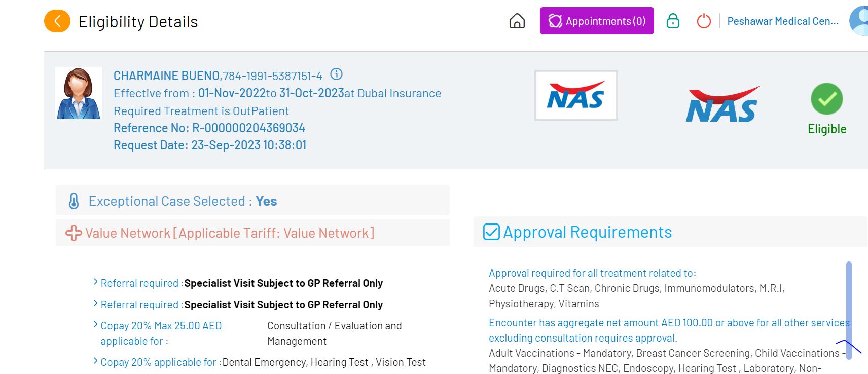Select the Value Network tariff header
The image size is (868, 374).
pos(230,233)
